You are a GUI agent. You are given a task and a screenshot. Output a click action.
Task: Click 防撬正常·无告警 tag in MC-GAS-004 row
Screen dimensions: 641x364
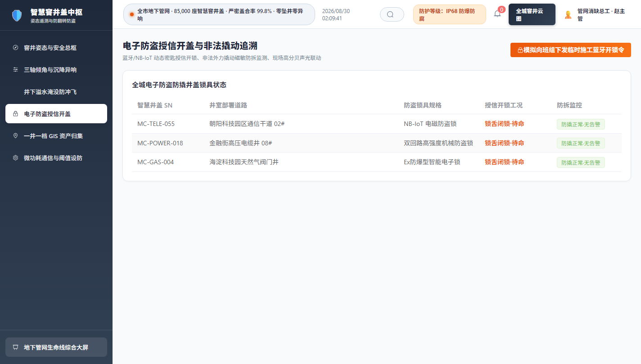[x=581, y=162]
